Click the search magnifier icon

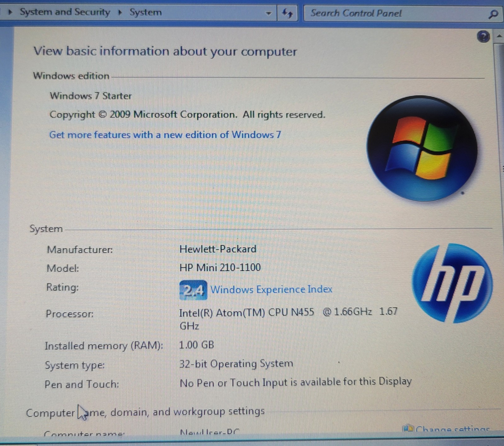[493, 14]
